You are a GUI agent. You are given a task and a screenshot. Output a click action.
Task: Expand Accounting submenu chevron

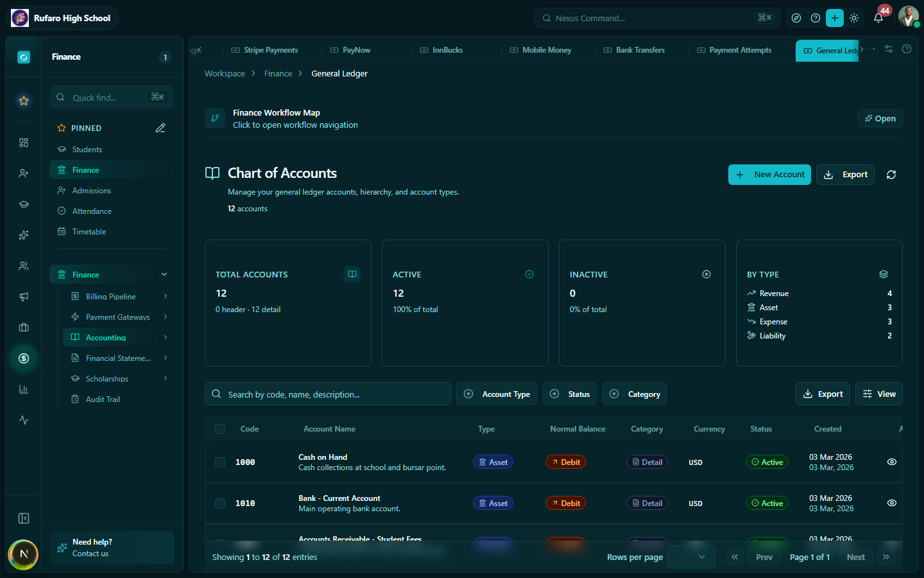click(x=166, y=337)
